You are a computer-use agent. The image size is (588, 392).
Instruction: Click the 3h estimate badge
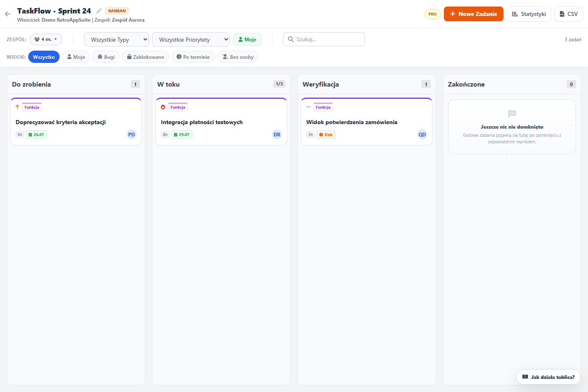point(310,134)
